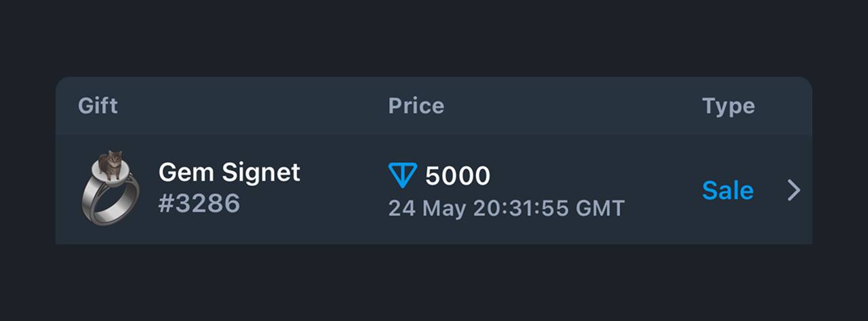Viewport: 868px width, 321px height.
Task: Click the #3286 gift number
Action: [x=199, y=204]
